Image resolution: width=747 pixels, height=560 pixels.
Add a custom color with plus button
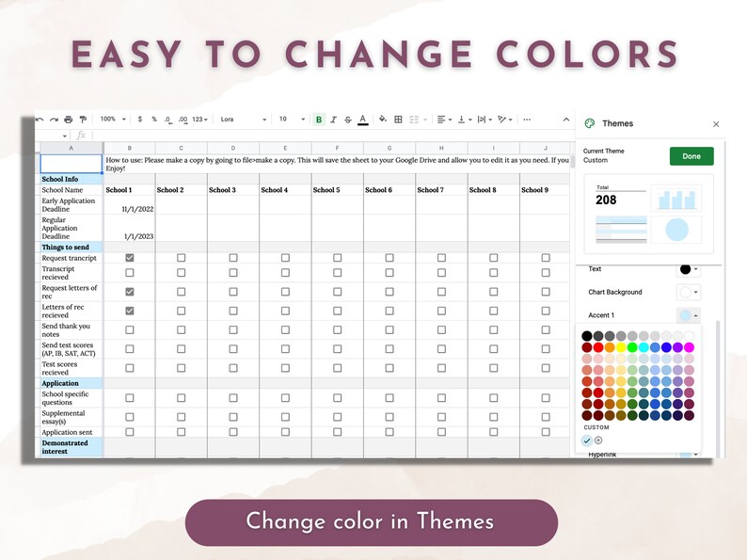pyautogui.click(x=599, y=440)
